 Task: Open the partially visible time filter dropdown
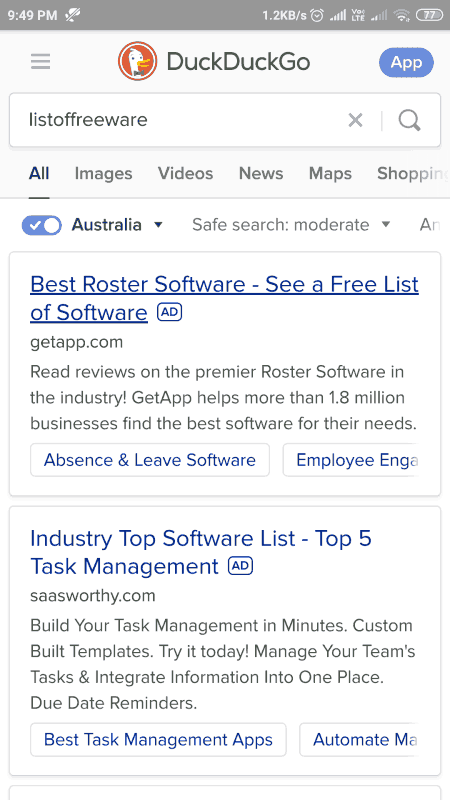(430, 224)
